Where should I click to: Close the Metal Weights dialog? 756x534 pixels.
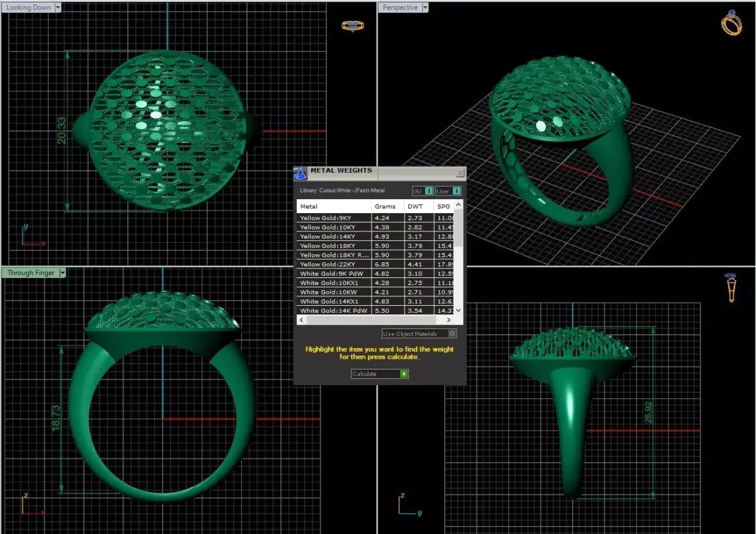pyautogui.click(x=461, y=172)
